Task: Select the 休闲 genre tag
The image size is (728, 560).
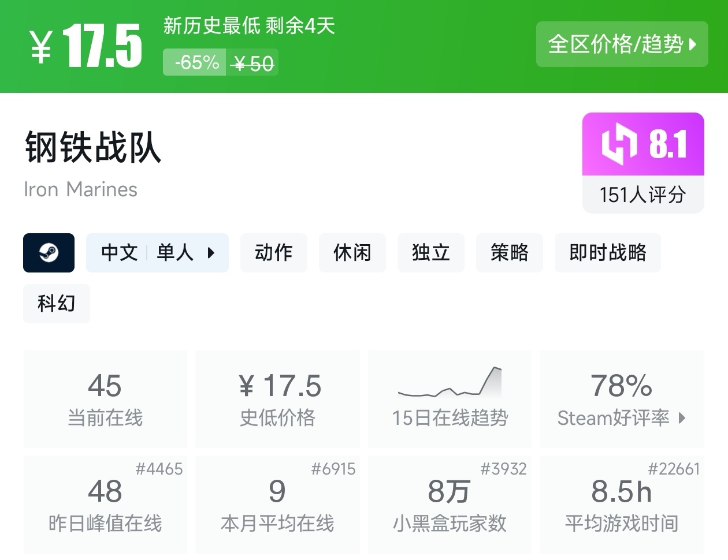Action: click(352, 252)
